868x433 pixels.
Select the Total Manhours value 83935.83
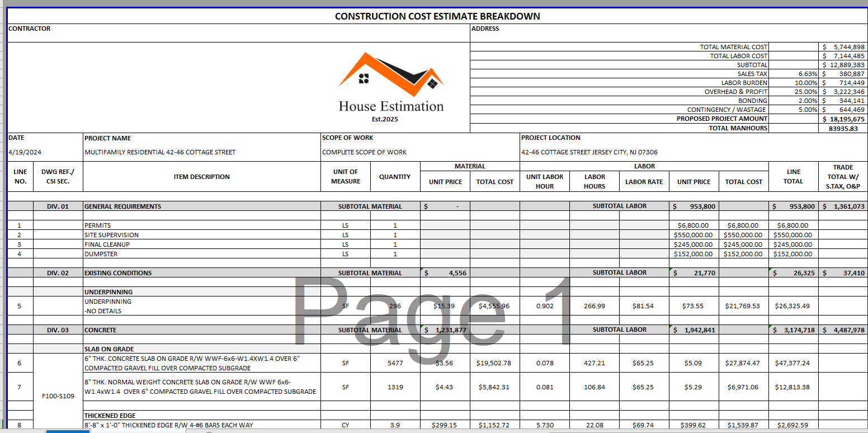(843, 128)
